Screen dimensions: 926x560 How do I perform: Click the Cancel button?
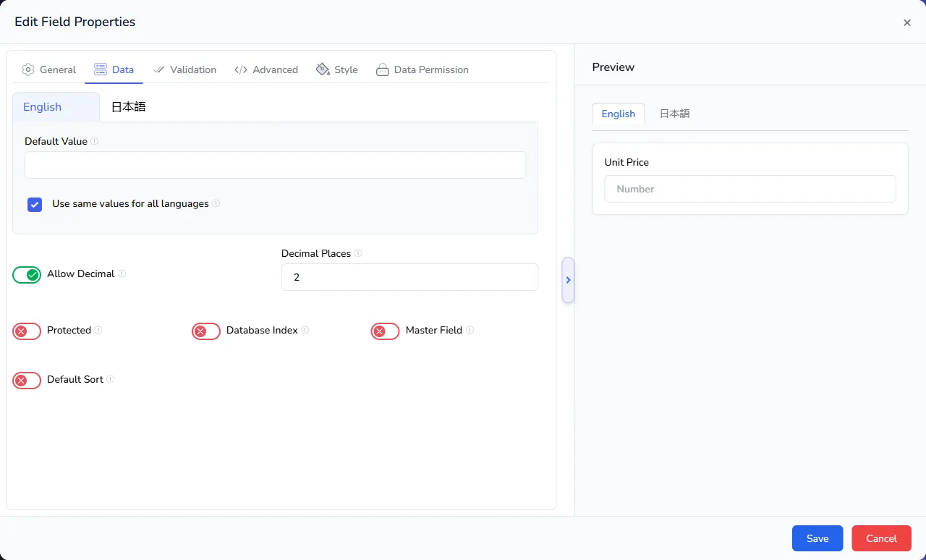click(x=881, y=538)
